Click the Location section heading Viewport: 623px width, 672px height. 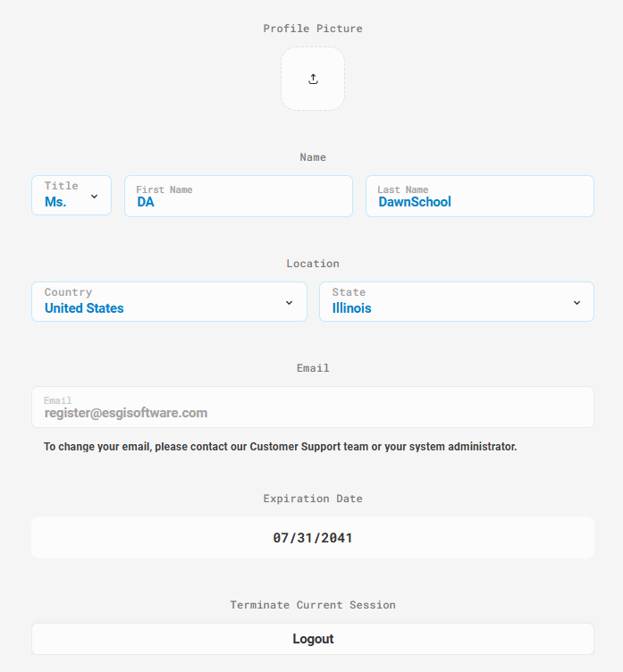(x=313, y=263)
